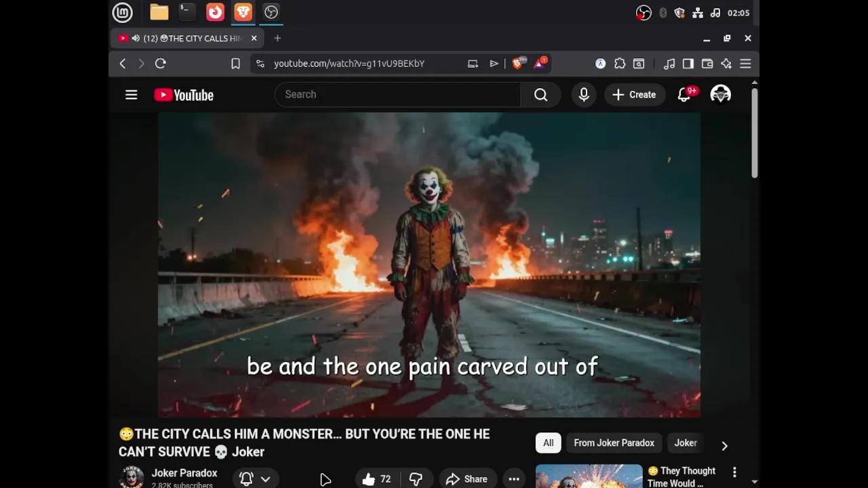Open more actions three-dot menu

tap(514, 479)
